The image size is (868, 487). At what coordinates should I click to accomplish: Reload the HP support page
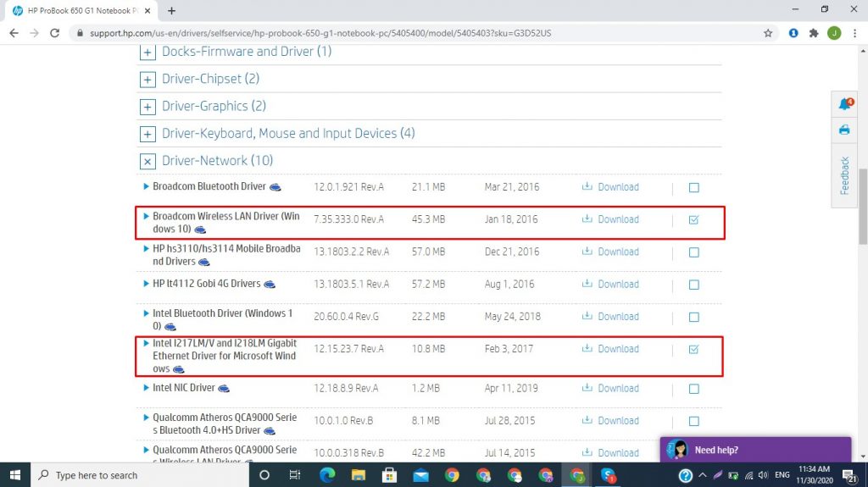(55, 33)
